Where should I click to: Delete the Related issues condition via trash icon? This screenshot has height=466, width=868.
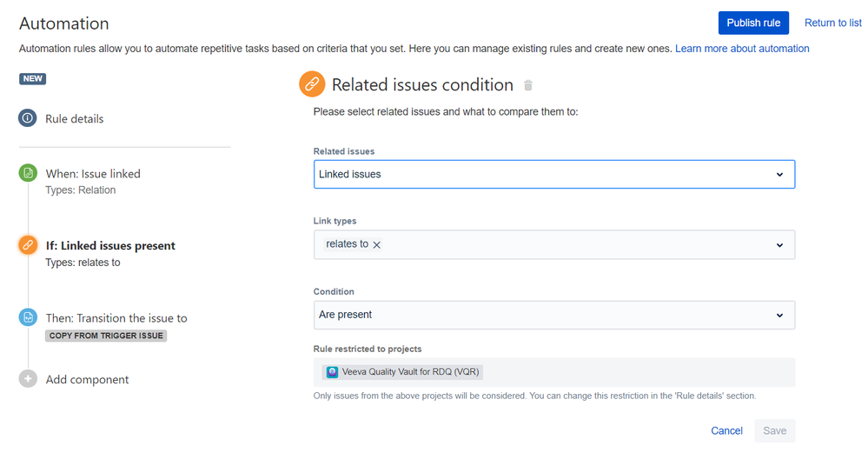(x=528, y=85)
